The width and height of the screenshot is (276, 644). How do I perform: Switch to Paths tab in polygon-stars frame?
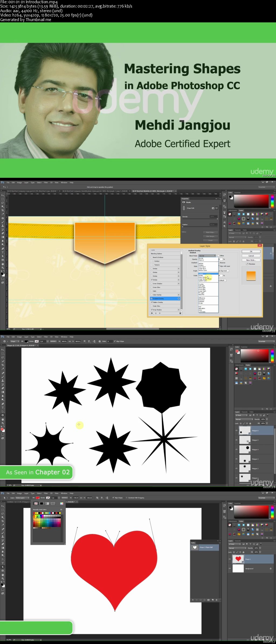(251, 412)
